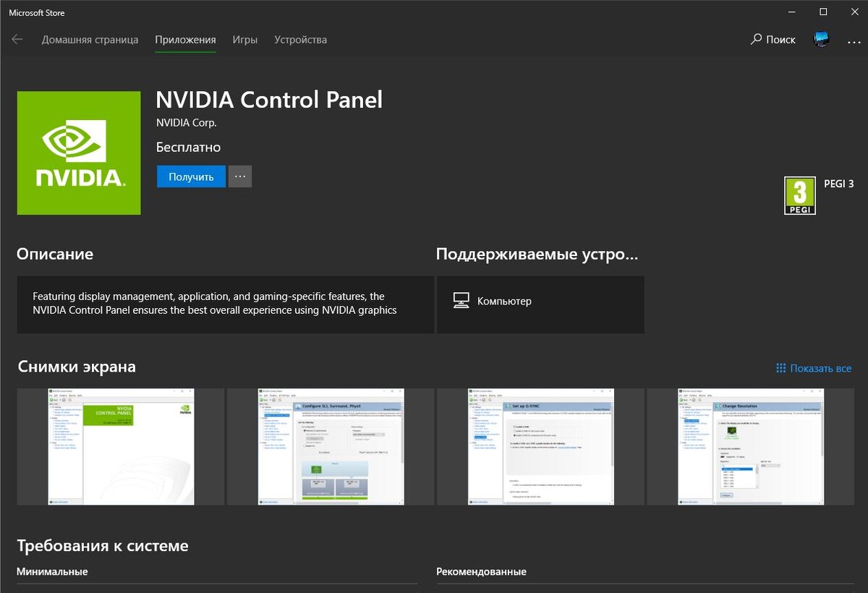This screenshot has width=868, height=593.
Task: Open the Домашняя страница tab
Action: 90,40
